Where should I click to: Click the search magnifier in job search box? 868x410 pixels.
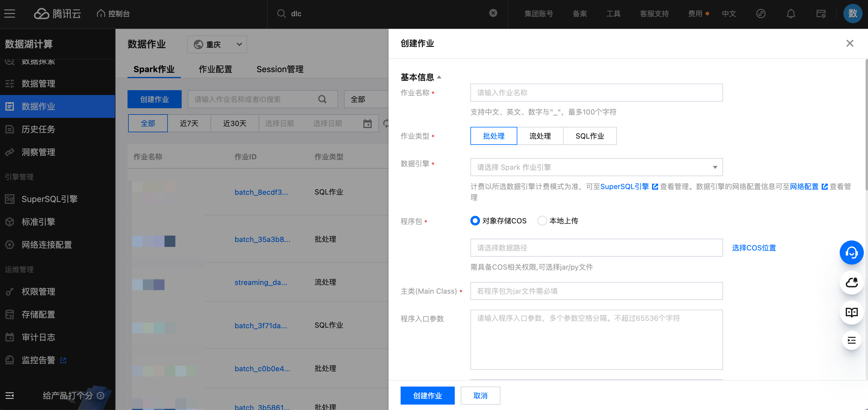click(x=322, y=99)
